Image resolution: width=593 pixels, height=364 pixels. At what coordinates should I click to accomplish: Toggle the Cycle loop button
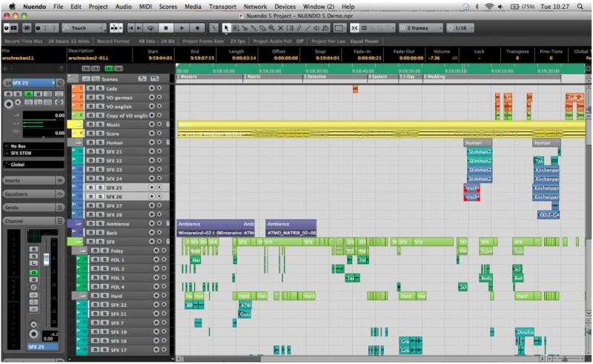pyautogui.click(x=151, y=28)
